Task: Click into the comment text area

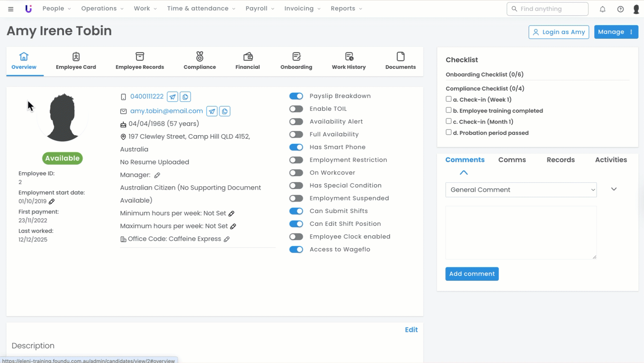Action: tap(521, 232)
